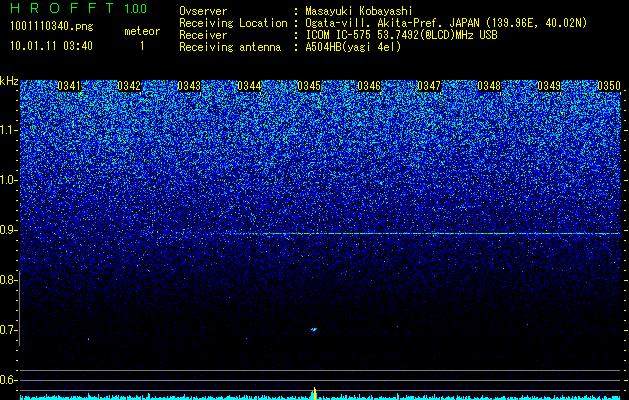Click the date 10.01.11 03:40
Image resolution: width=629 pixels, height=400 pixels.
[x=51, y=46]
